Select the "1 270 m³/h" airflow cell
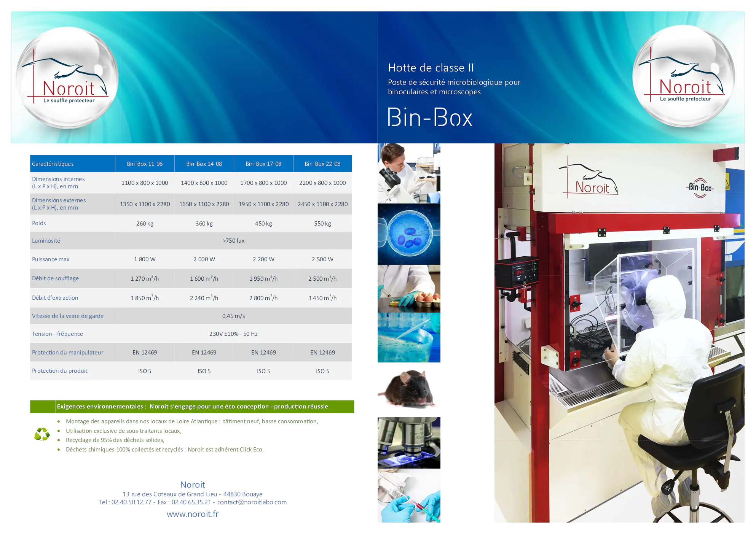The width and height of the screenshot is (756, 534). coord(145,278)
